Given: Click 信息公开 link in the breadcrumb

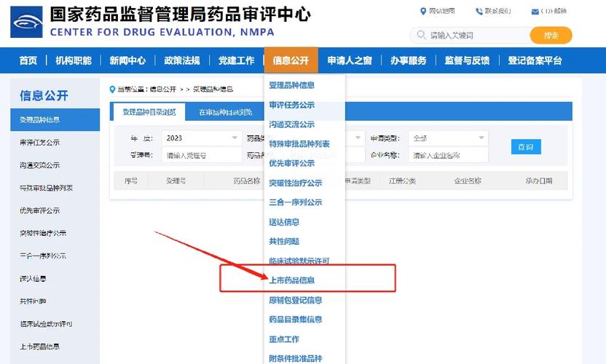Looking at the screenshot, I should (162, 90).
